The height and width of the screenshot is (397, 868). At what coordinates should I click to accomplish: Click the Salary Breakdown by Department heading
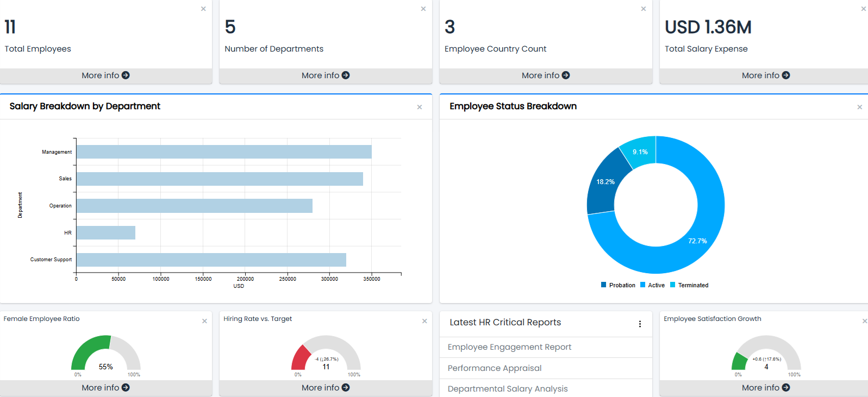coord(85,106)
